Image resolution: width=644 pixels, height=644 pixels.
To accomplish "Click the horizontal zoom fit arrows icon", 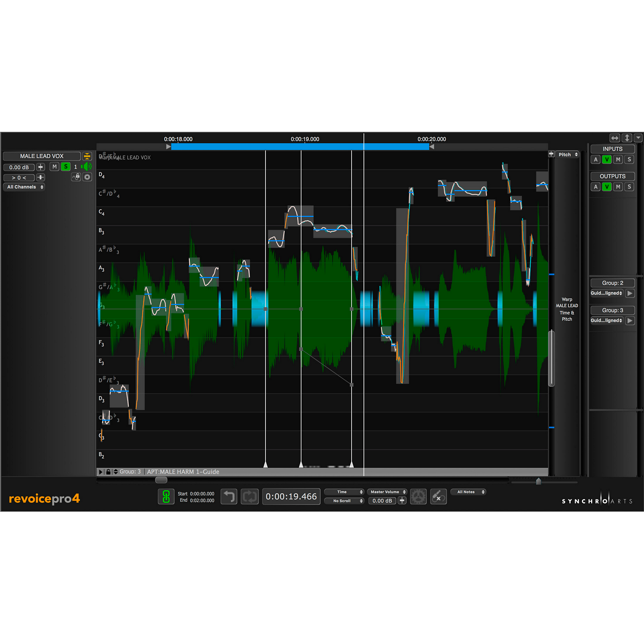I will (x=615, y=138).
